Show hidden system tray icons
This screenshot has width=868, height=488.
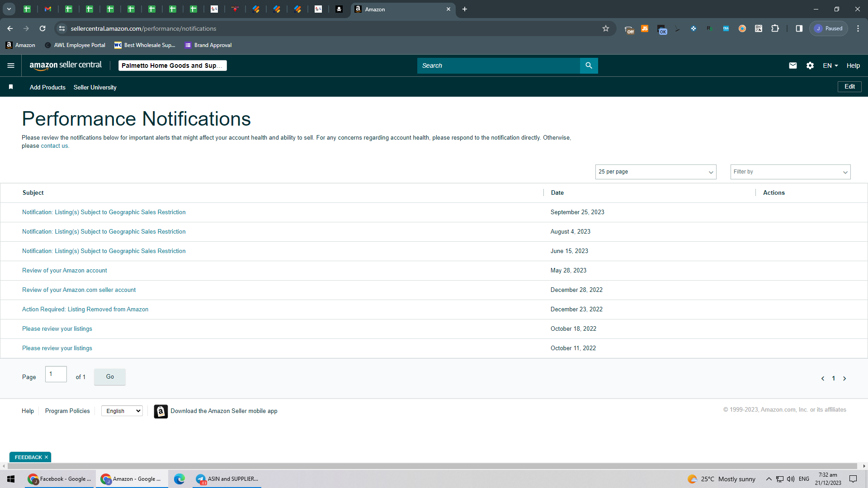point(769,479)
